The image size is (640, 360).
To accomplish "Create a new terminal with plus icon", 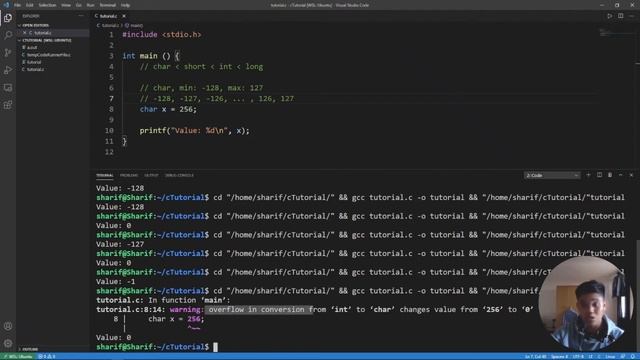I will (x=588, y=175).
